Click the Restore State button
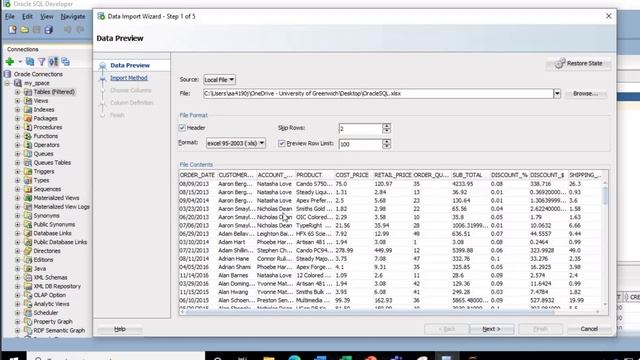This screenshot has height=360, width=640. click(x=578, y=64)
